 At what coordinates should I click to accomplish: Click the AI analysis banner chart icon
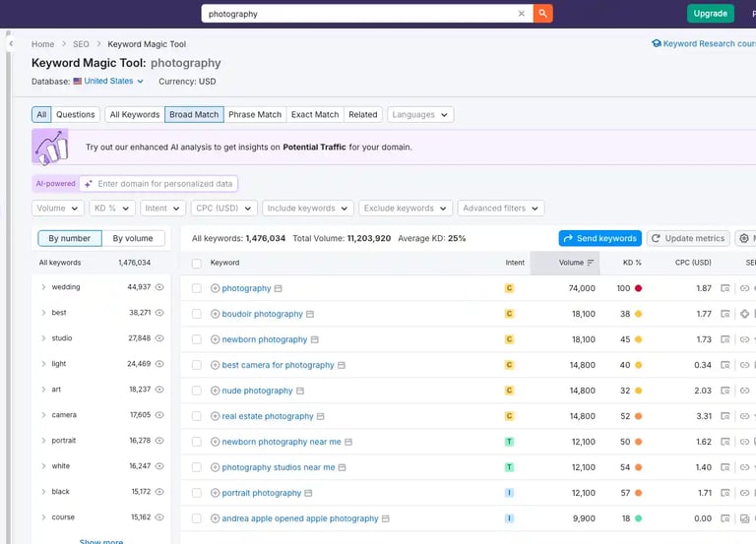click(50, 147)
